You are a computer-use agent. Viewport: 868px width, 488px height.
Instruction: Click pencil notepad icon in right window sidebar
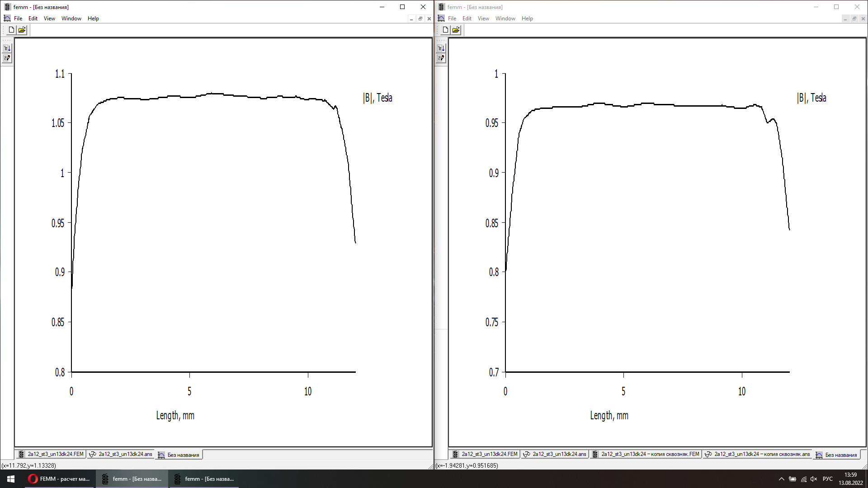pyautogui.click(x=441, y=58)
